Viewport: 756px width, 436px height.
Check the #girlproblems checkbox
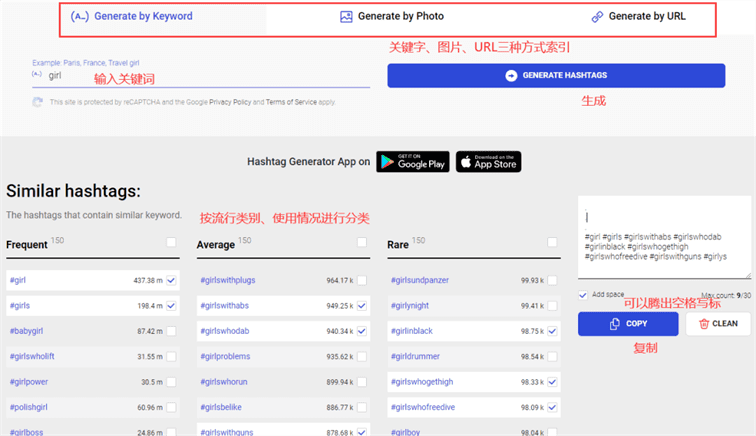coord(362,356)
